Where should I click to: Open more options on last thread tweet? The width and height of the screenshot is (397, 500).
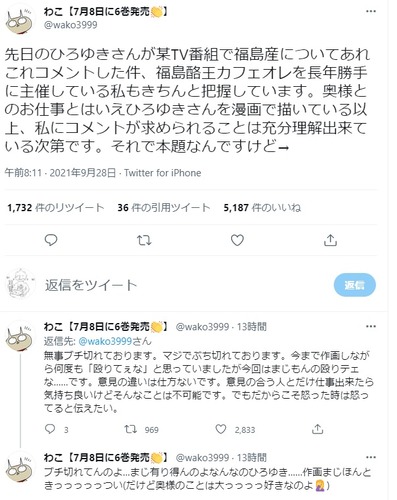point(371,457)
